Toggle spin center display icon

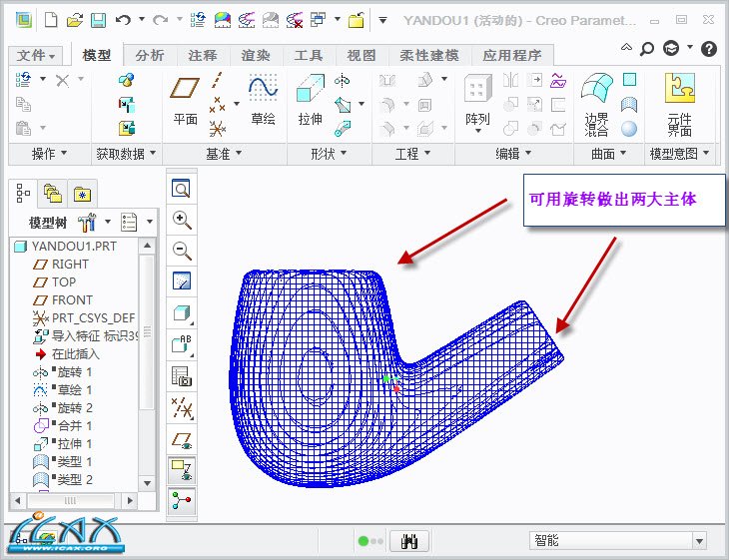182,501
